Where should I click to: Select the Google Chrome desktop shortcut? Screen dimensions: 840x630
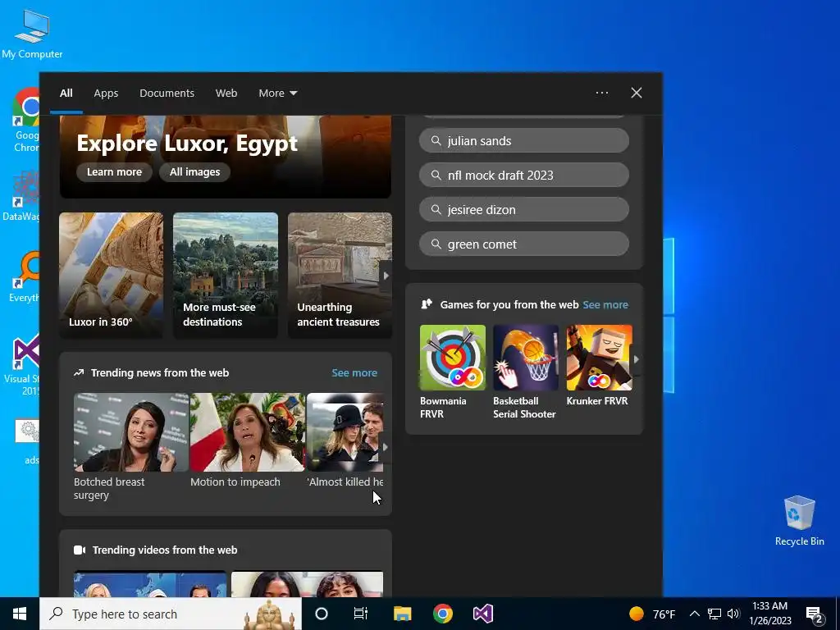click(x=25, y=121)
